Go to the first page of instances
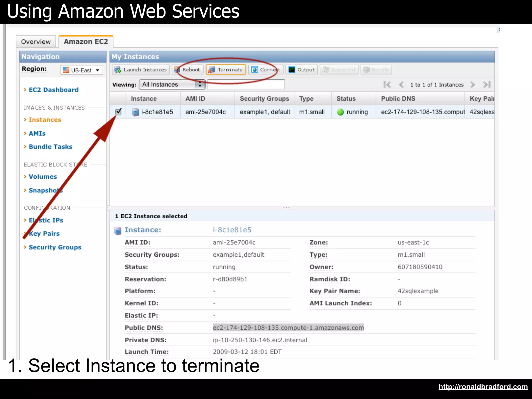This screenshot has height=399, width=532. (x=387, y=85)
